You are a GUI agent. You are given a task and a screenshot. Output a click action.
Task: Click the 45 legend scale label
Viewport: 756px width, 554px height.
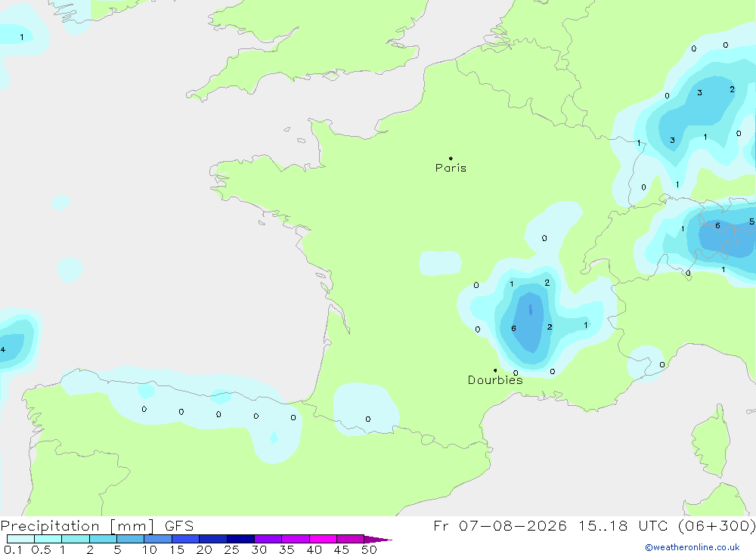tap(342, 549)
